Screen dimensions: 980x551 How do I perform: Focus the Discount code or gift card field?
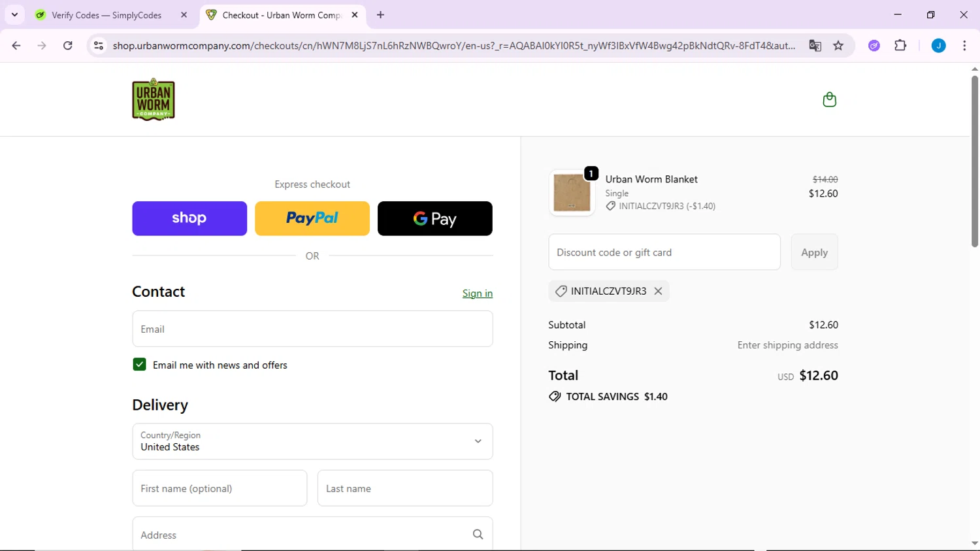(664, 252)
